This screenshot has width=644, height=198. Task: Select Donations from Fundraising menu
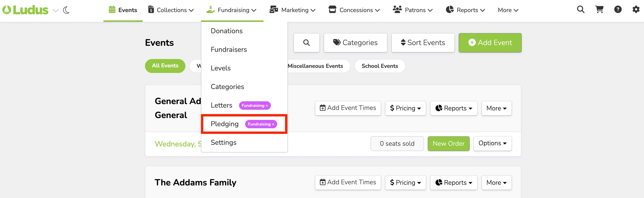click(x=227, y=31)
